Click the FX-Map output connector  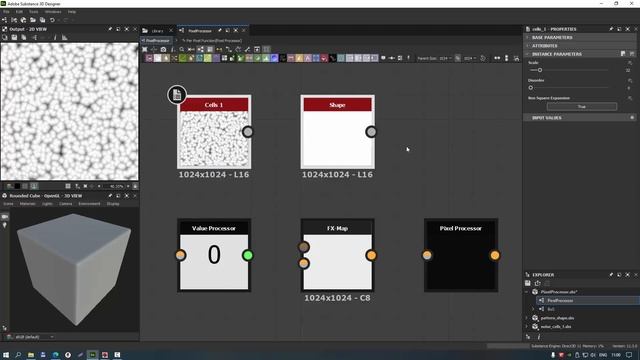(371, 256)
